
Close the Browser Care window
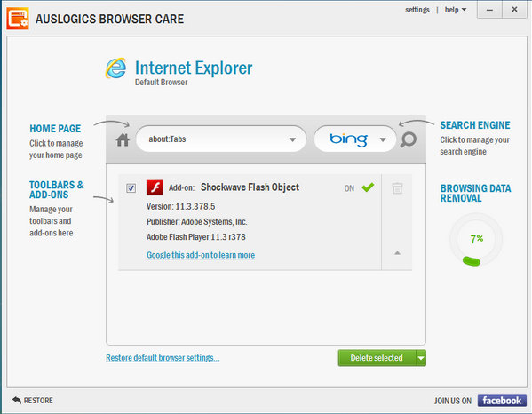point(514,10)
